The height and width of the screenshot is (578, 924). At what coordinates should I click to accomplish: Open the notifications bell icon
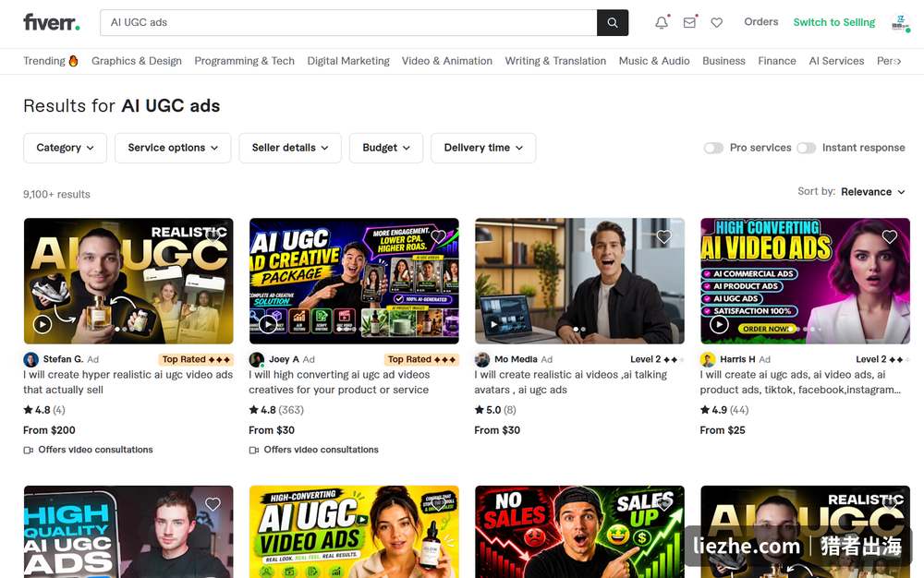click(x=662, y=22)
